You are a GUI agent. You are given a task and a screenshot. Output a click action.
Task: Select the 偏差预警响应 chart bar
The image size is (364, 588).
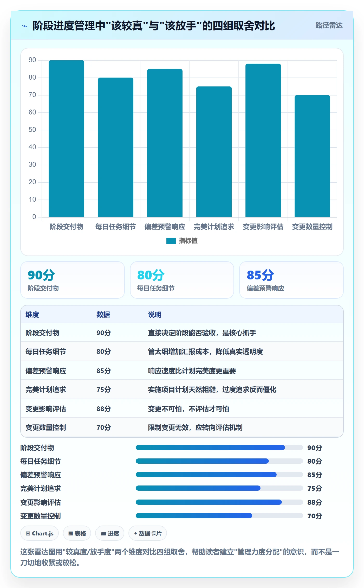pos(165,143)
